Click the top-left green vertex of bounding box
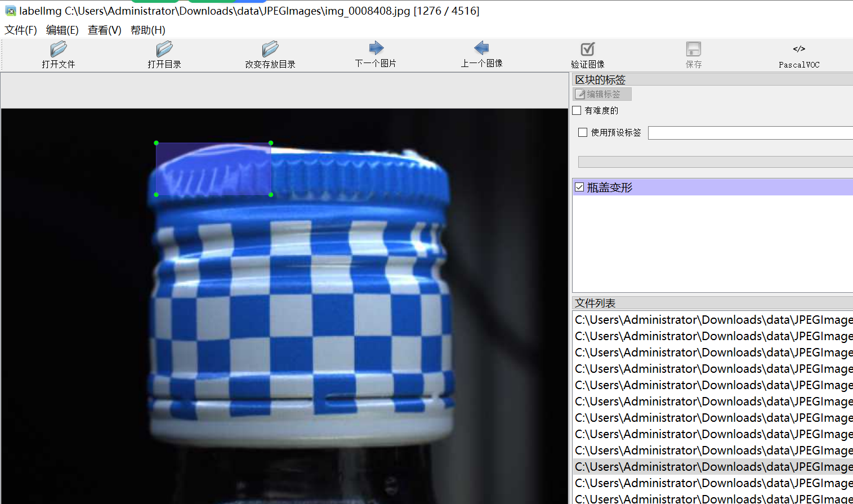Image resolution: width=853 pixels, height=504 pixels. (x=156, y=143)
